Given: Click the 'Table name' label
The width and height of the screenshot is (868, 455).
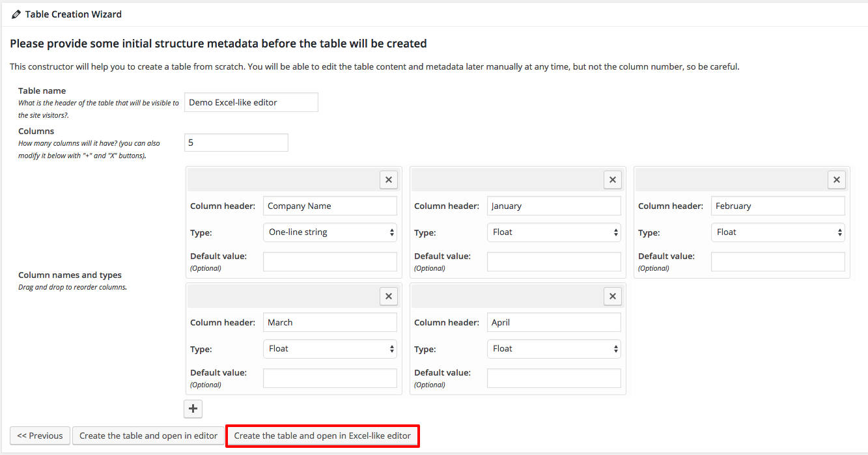Looking at the screenshot, I should [x=42, y=91].
